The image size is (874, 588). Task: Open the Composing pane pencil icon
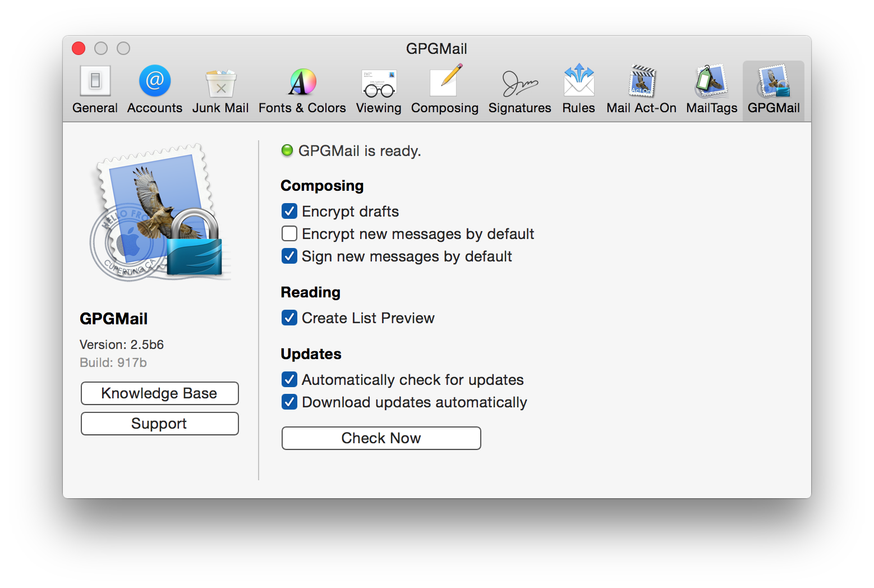tap(445, 81)
